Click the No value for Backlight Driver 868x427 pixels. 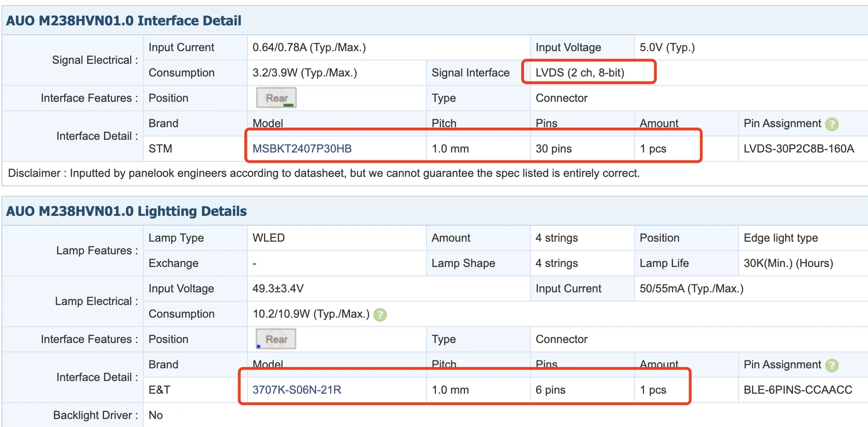(x=156, y=415)
